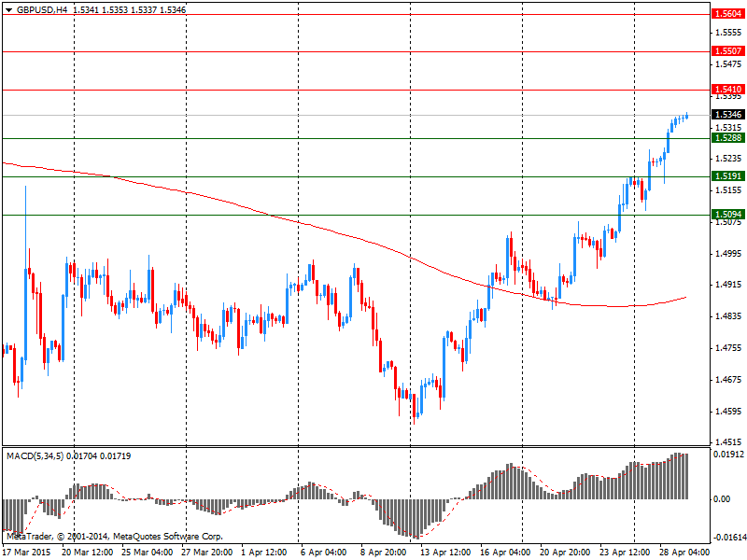
Task: Select the red 1.5507 resistance price label
Action: click(728, 51)
